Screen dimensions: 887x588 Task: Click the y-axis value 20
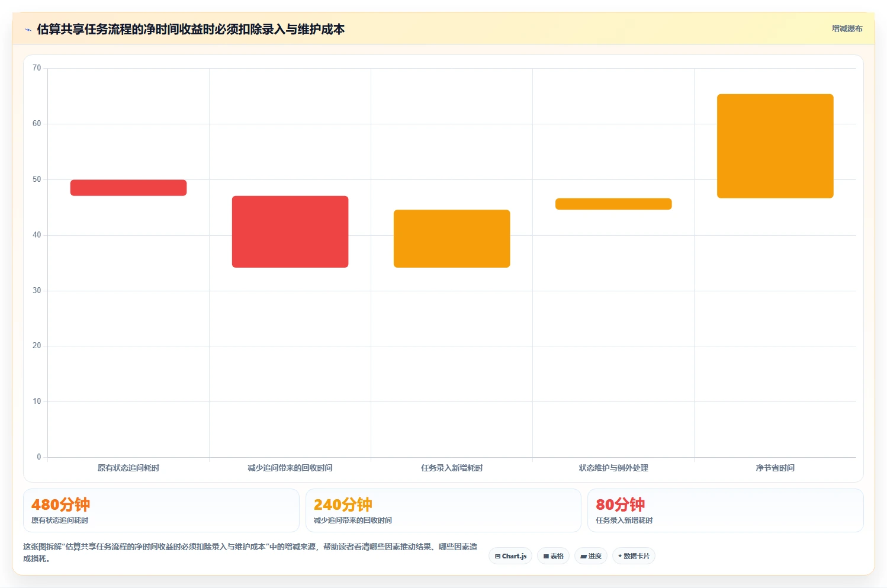(x=37, y=346)
